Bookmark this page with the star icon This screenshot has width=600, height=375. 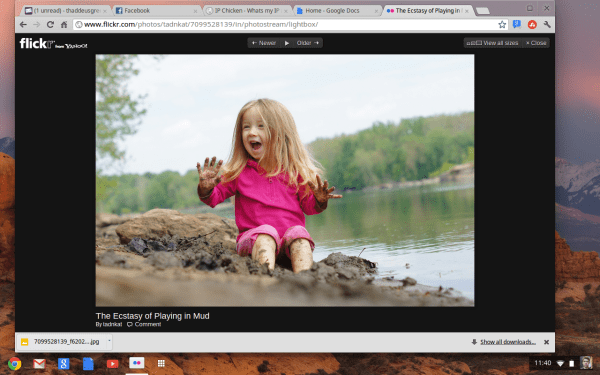click(502, 24)
